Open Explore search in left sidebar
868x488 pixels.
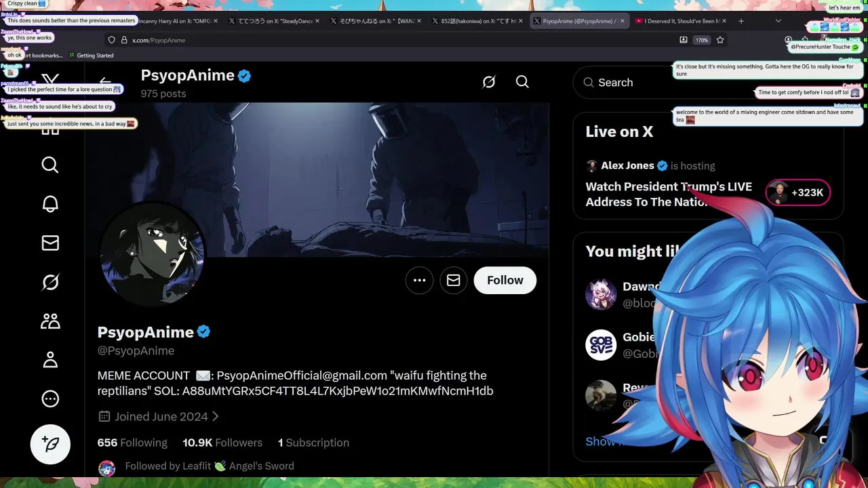50,165
